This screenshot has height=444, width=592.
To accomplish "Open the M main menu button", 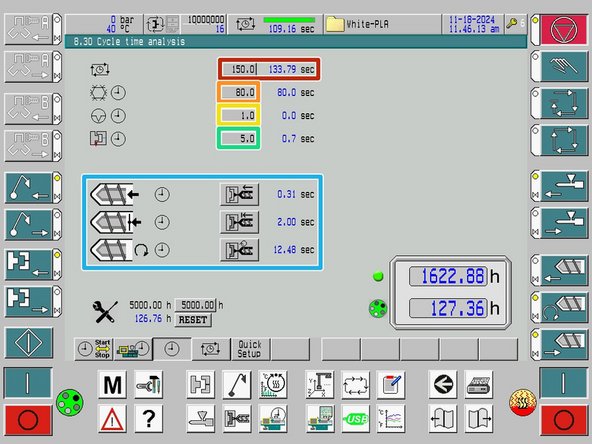I will tap(112, 385).
